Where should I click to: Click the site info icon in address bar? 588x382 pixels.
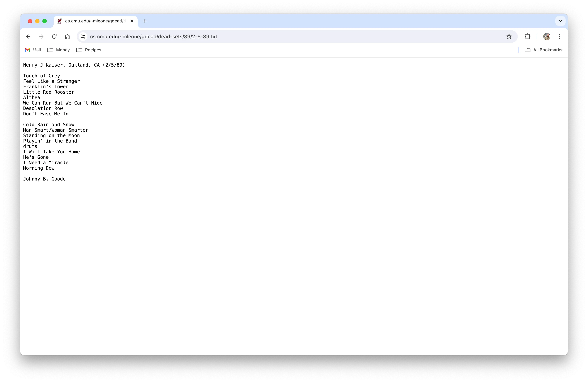coord(83,36)
